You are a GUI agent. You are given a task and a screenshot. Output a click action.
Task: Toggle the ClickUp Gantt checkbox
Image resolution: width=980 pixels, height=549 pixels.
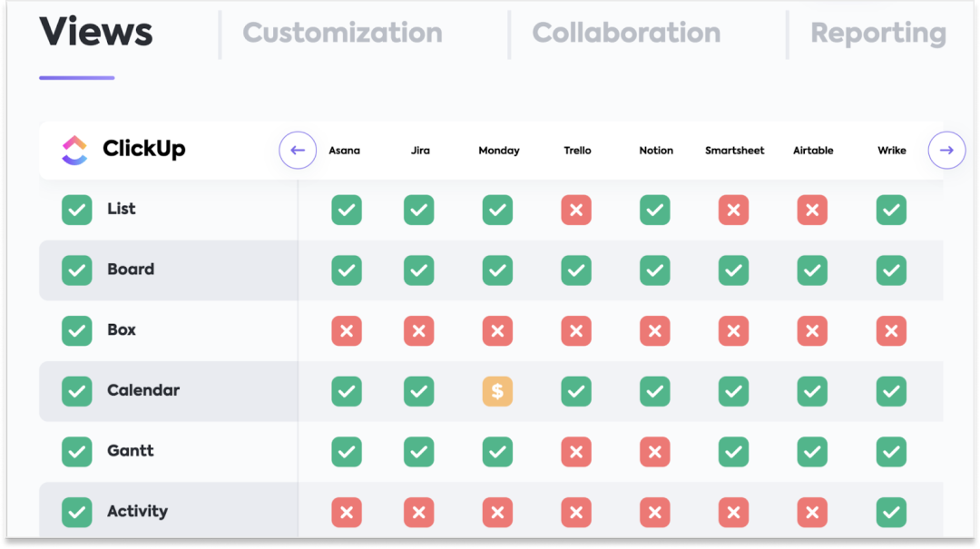(77, 451)
